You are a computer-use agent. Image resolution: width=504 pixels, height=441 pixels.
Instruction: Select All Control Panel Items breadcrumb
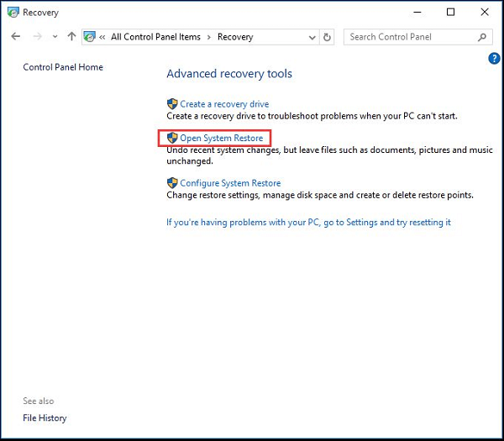point(155,37)
